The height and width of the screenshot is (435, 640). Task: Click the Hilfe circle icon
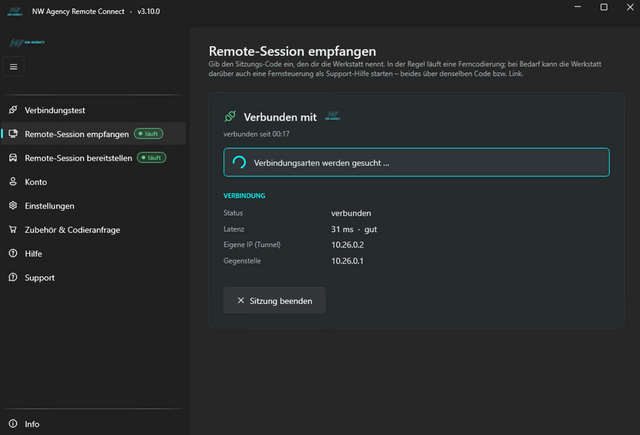coord(13,253)
